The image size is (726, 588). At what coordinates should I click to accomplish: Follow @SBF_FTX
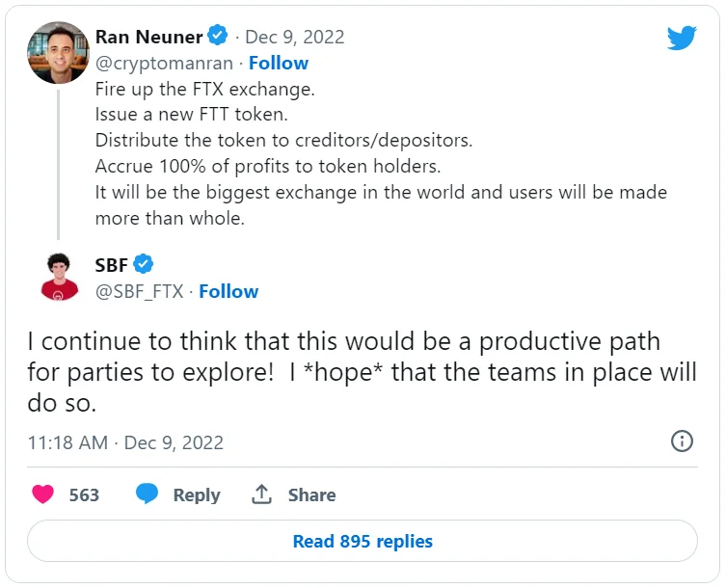click(x=229, y=291)
